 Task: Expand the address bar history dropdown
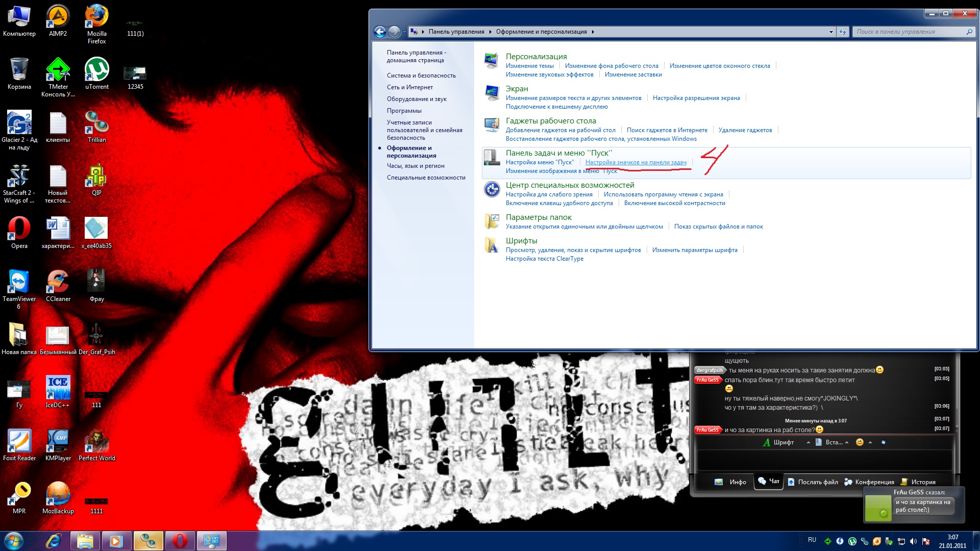[831, 32]
